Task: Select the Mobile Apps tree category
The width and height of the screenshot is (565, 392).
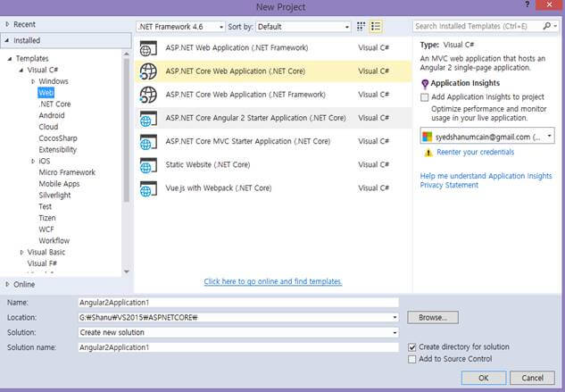Action: click(59, 184)
